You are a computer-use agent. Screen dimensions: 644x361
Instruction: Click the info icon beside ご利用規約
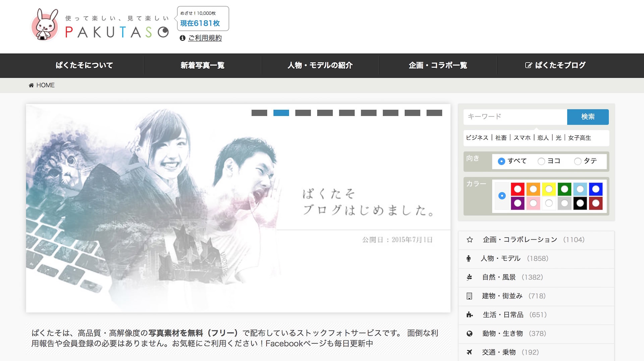pos(182,38)
